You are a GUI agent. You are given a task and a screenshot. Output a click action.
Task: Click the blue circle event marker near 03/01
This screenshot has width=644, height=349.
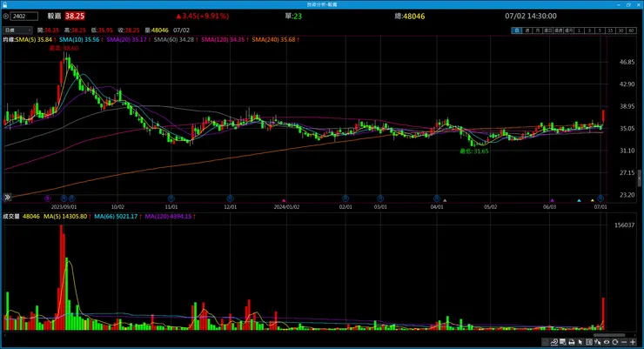(x=380, y=198)
